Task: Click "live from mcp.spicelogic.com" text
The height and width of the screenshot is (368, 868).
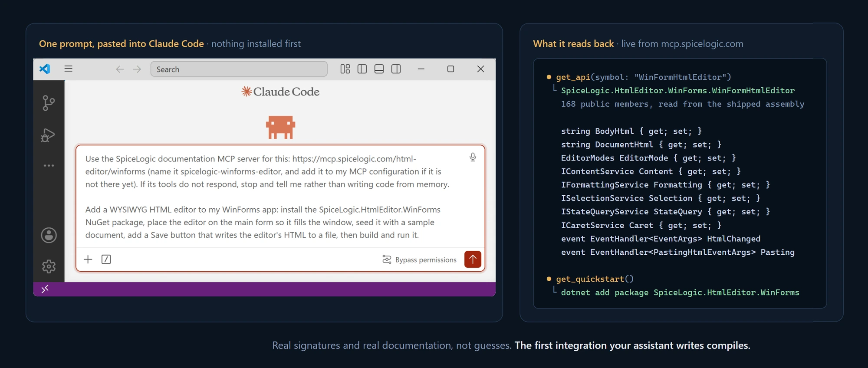Action: point(682,43)
